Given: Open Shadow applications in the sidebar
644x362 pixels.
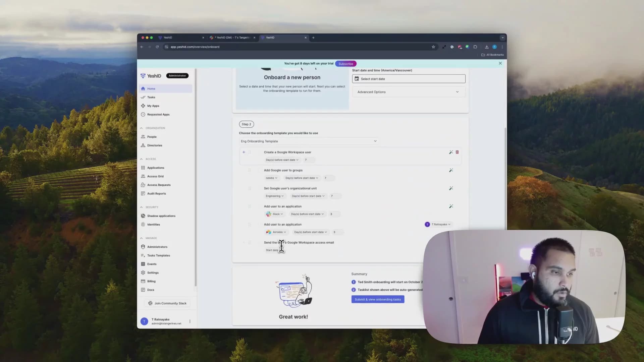Looking at the screenshot, I should pyautogui.click(x=161, y=216).
